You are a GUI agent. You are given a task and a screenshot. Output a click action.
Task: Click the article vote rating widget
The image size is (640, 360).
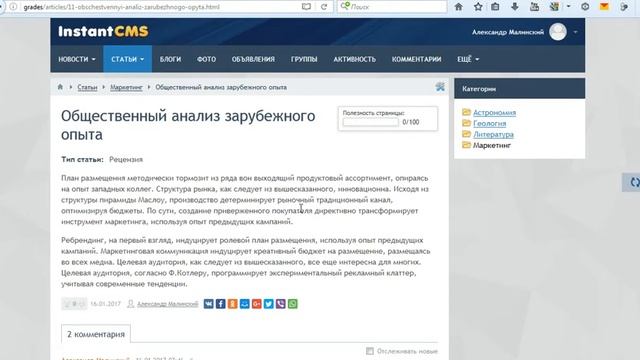coord(74,304)
